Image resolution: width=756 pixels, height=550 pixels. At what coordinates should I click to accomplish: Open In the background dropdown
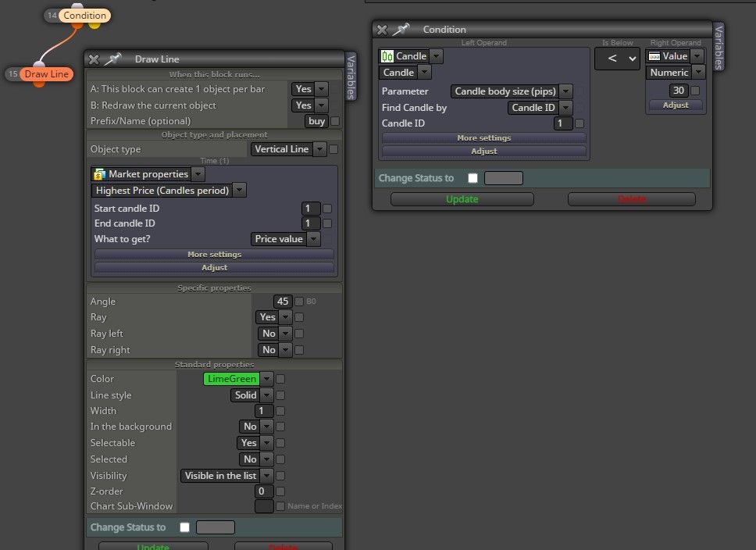click(256, 427)
